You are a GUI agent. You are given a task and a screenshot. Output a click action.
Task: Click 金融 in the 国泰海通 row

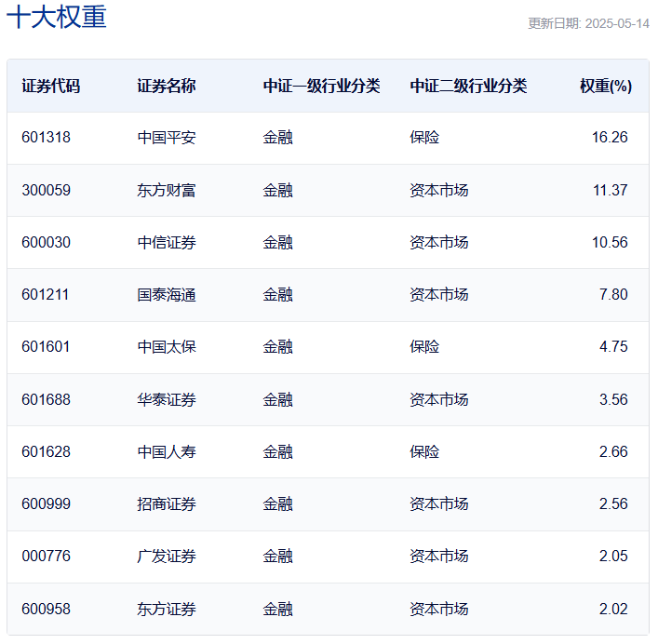click(x=277, y=295)
